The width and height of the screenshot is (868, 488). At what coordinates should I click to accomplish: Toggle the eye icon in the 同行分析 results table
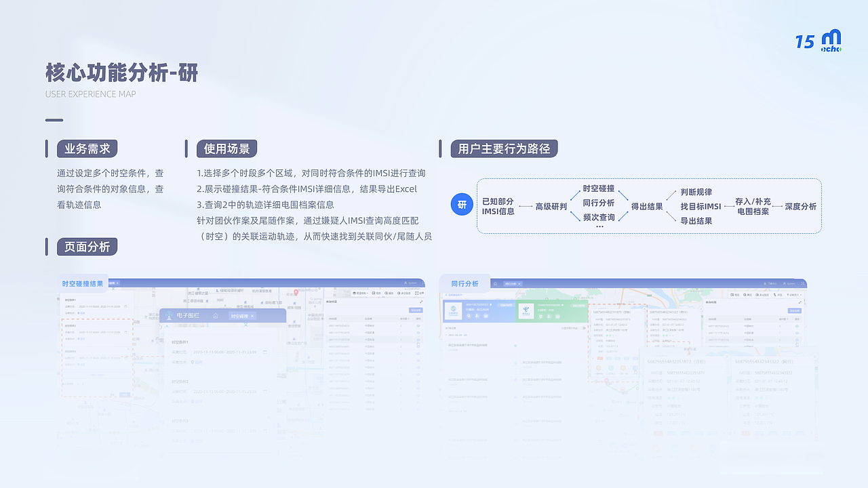click(797, 326)
